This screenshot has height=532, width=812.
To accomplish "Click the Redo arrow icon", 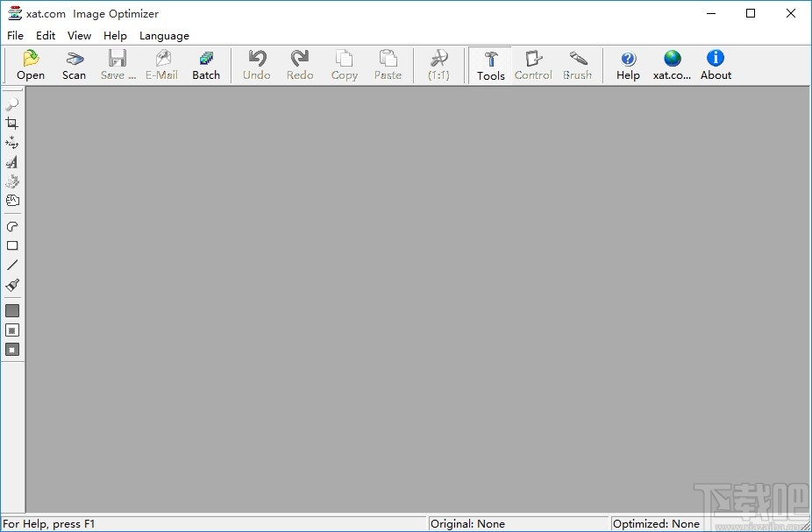I will point(300,58).
